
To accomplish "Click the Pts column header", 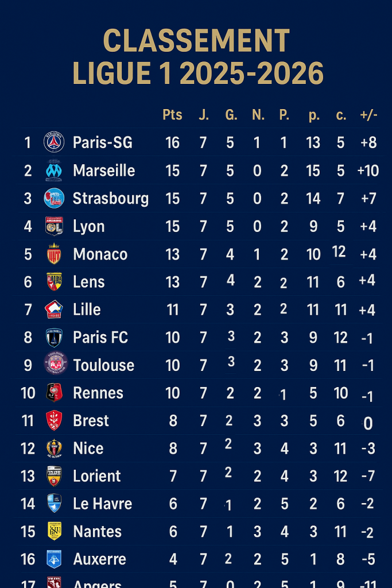I will coord(172,115).
